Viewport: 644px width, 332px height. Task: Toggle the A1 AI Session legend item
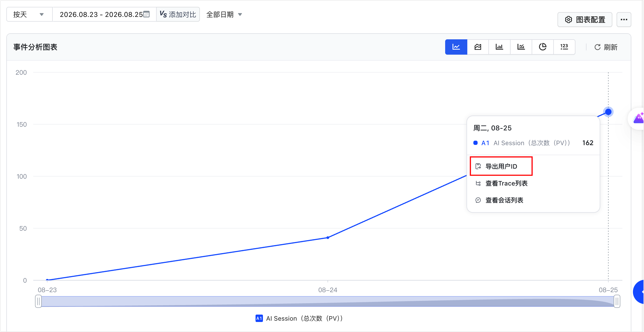(x=299, y=318)
